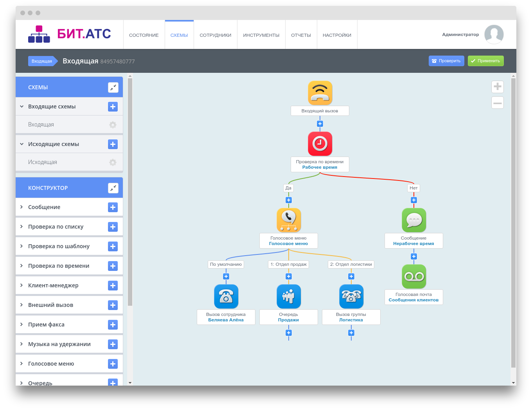The image size is (532, 413).
Task: Click the Вызов сотрудника telephone icon
Action: pos(226,296)
